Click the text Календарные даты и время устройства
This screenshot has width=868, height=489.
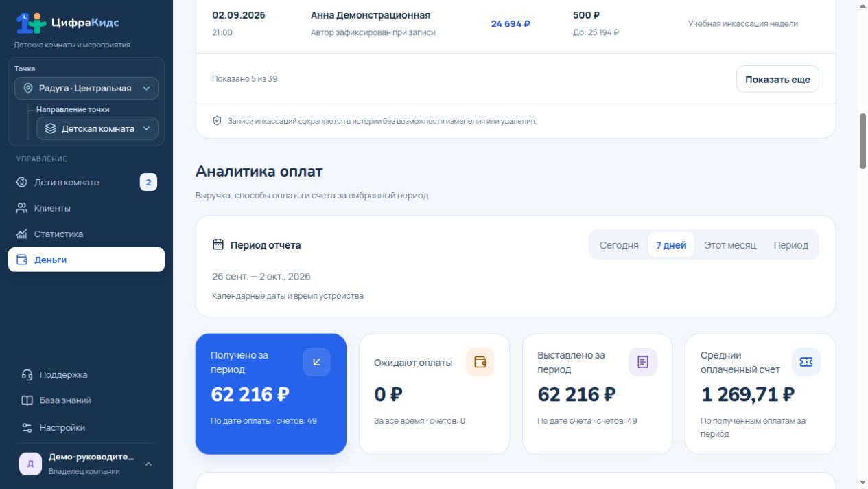point(288,296)
